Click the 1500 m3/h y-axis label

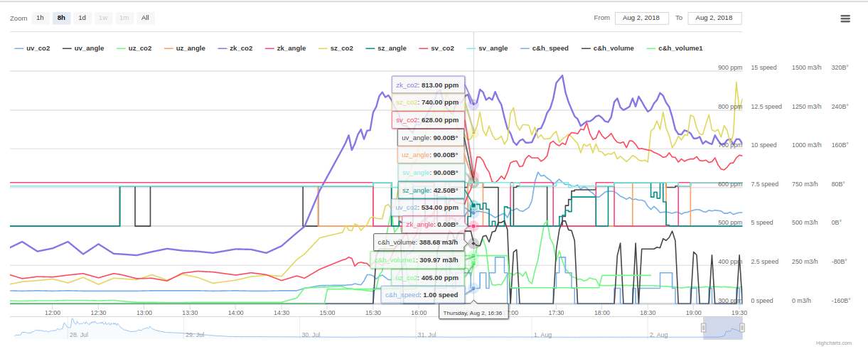click(806, 68)
